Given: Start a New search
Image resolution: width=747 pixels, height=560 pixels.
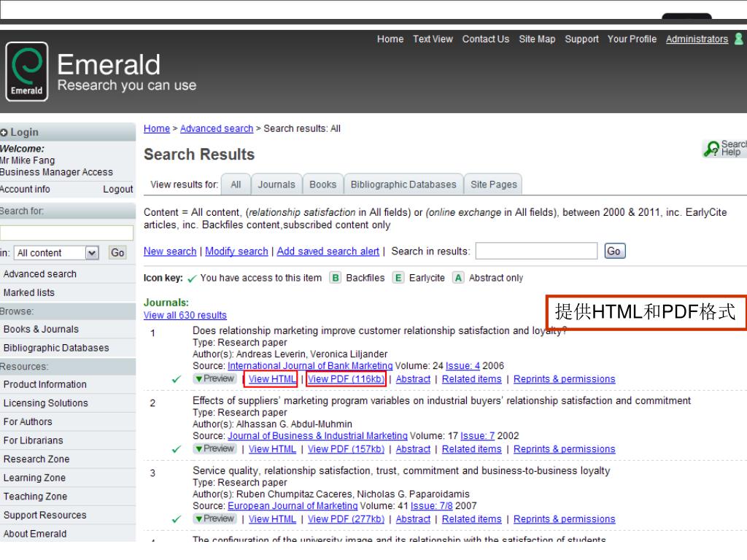Looking at the screenshot, I should (x=170, y=251).
